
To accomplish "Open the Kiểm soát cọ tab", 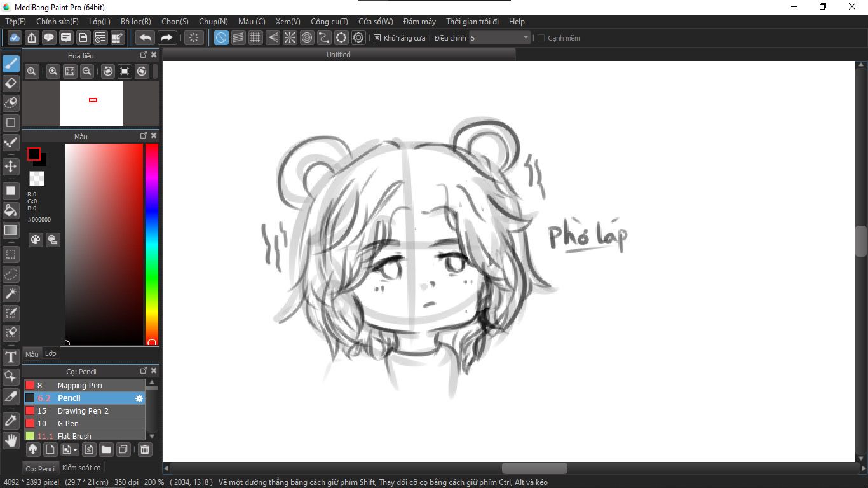I will 81,468.
